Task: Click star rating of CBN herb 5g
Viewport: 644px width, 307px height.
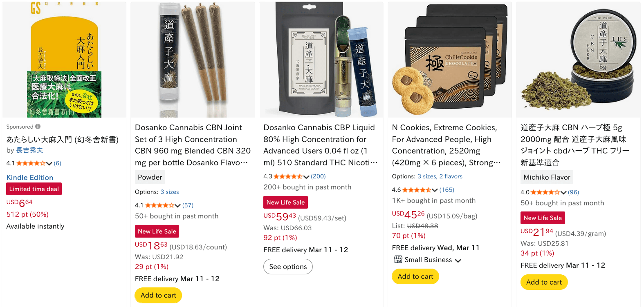Action: click(545, 192)
